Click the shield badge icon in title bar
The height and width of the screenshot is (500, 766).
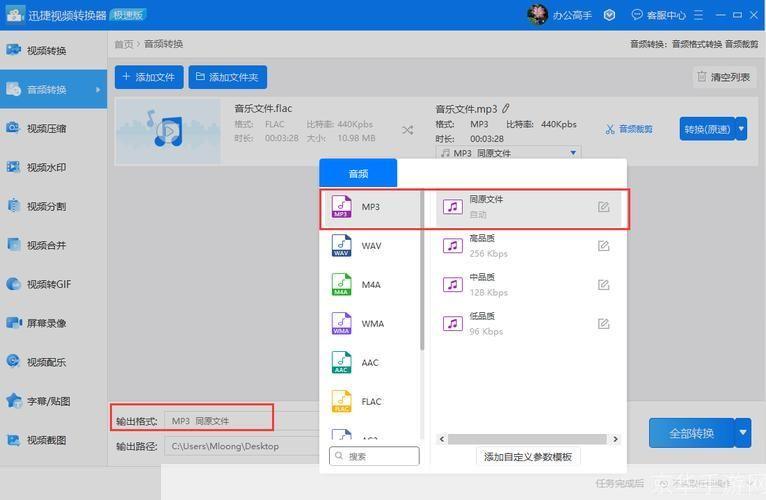[609, 15]
